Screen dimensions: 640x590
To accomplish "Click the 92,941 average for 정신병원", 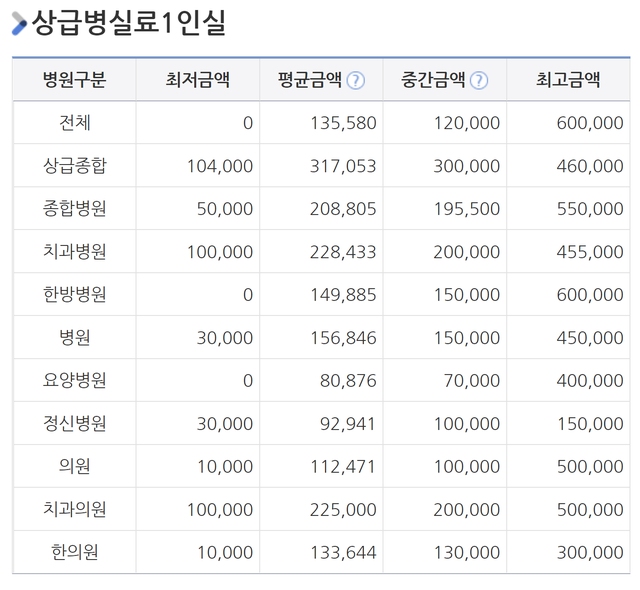I will (x=348, y=424).
